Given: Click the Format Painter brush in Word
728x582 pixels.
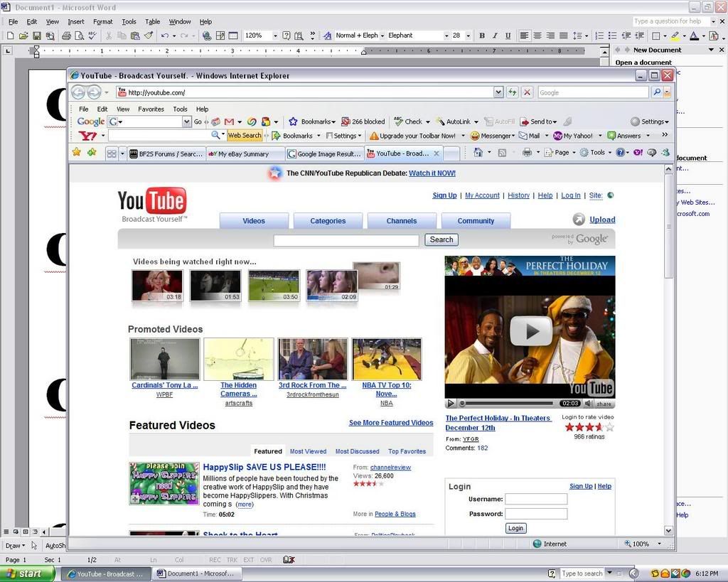Looking at the screenshot, I should pyautogui.click(x=149, y=36).
